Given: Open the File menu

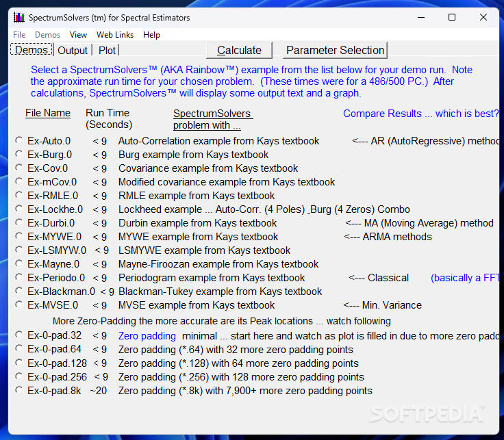Looking at the screenshot, I should click(19, 35).
